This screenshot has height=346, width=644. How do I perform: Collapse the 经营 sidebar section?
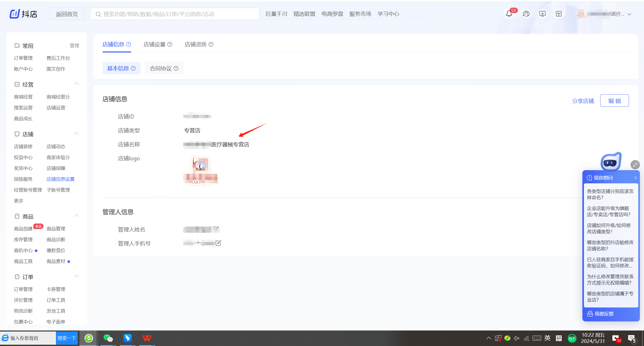pyautogui.click(x=76, y=84)
